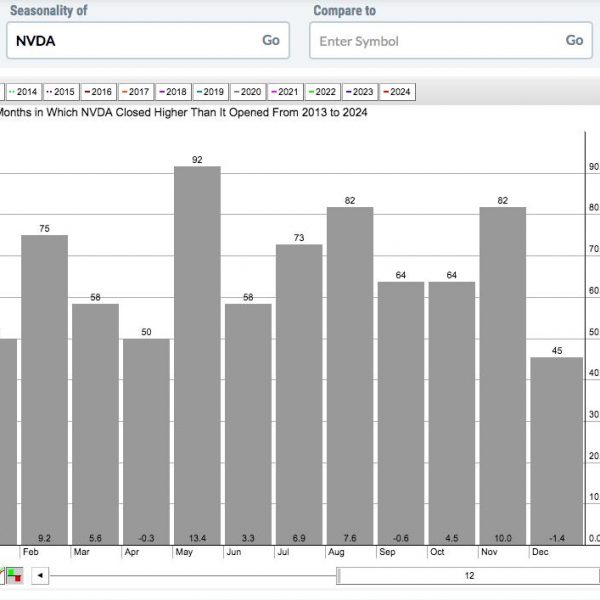Toggle the 2018 year legend
The height and width of the screenshot is (600, 600).
coord(173,92)
